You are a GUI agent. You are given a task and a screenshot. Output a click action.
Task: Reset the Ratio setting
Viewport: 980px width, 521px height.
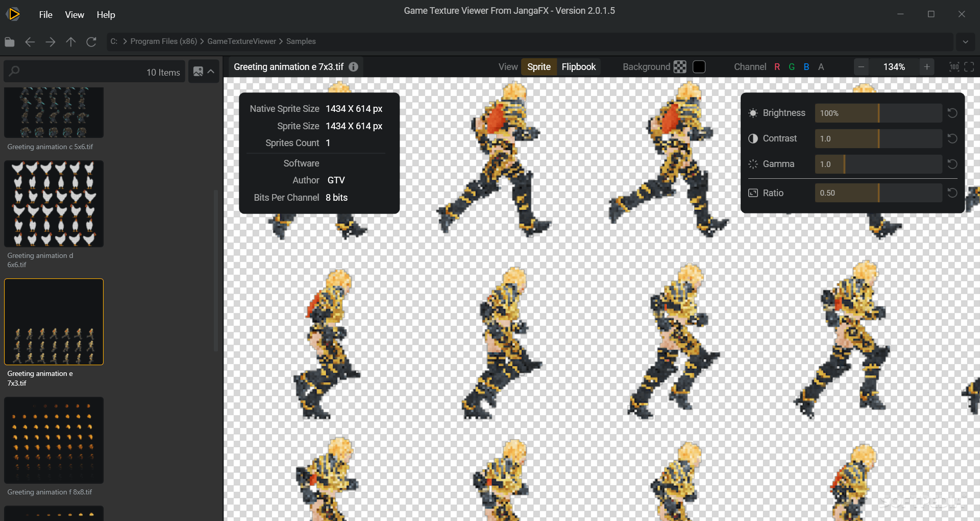(x=952, y=193)
